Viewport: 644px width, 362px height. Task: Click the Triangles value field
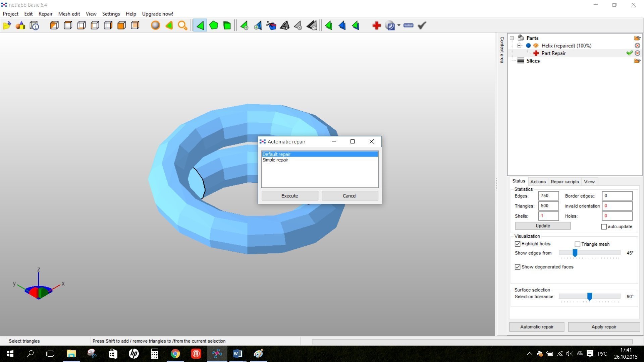[548, 206]
